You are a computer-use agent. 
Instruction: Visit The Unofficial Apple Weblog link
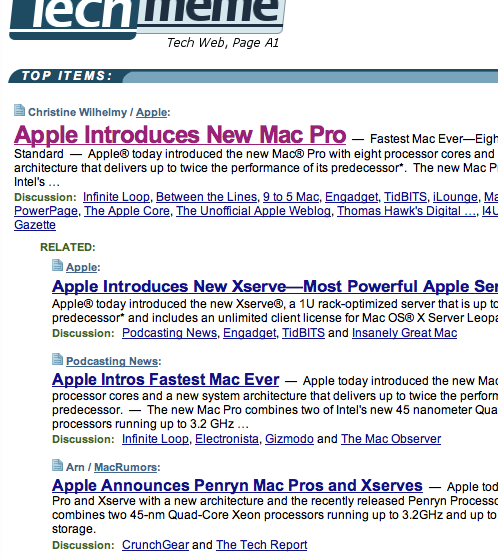coord(253,211)
